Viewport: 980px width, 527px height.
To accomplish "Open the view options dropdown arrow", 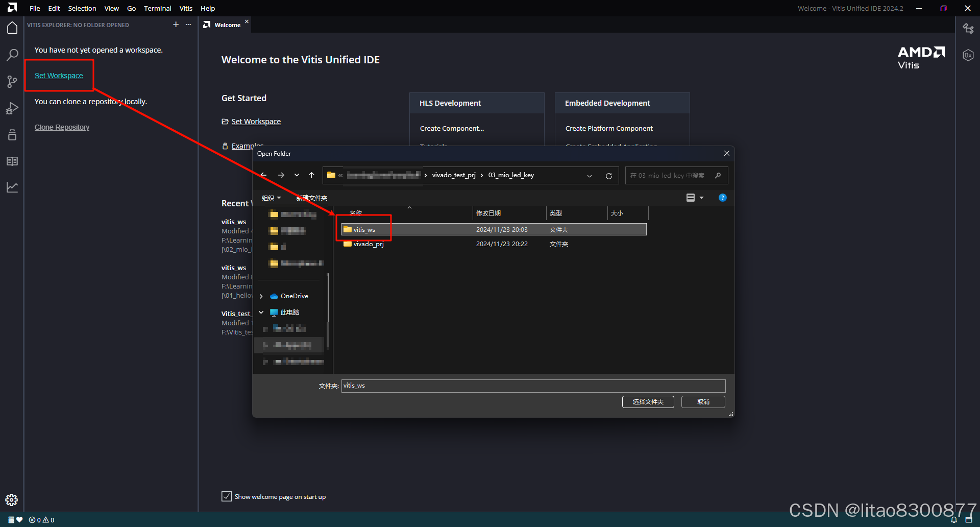I will (701, 198).
